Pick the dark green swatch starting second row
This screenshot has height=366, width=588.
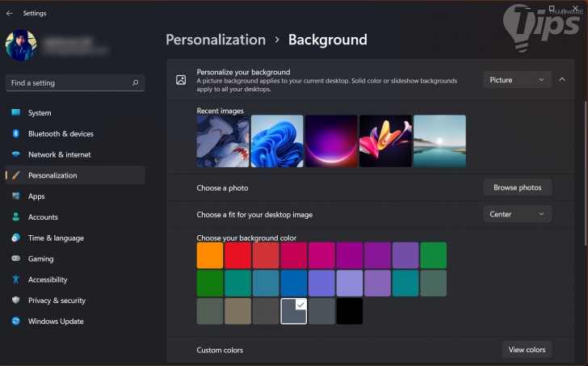[210, 283]
